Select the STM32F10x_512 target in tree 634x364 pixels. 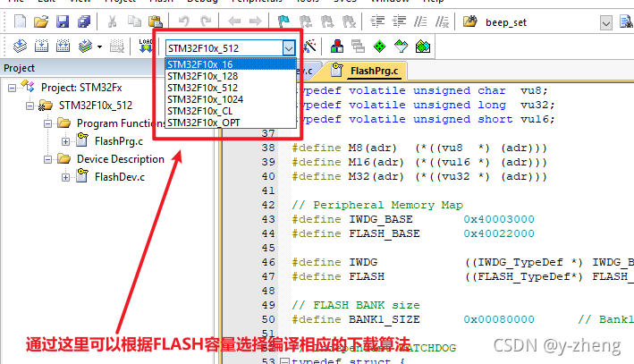pos(96,106)
